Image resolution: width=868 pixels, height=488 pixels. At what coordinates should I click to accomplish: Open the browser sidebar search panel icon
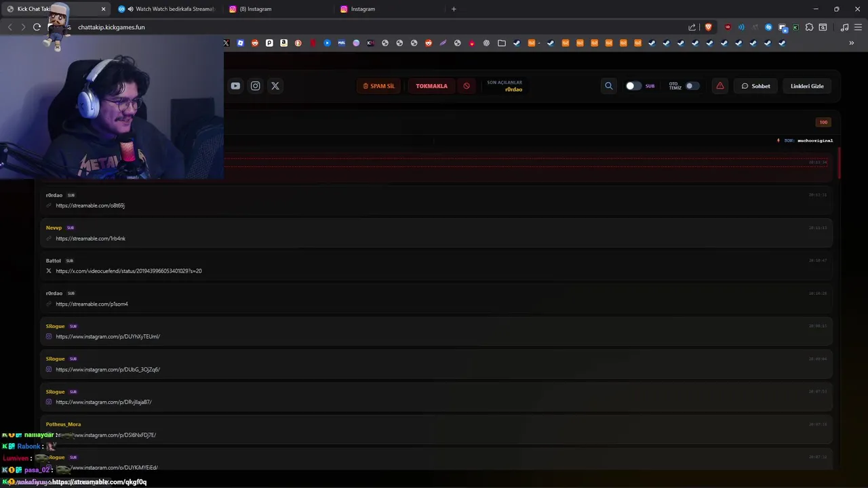[823, 27]
